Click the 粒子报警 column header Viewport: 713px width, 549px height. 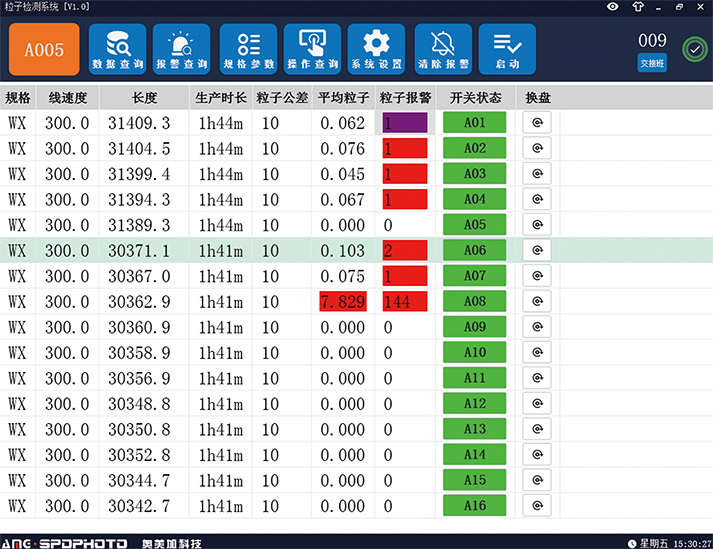click(x=405, y=98)
